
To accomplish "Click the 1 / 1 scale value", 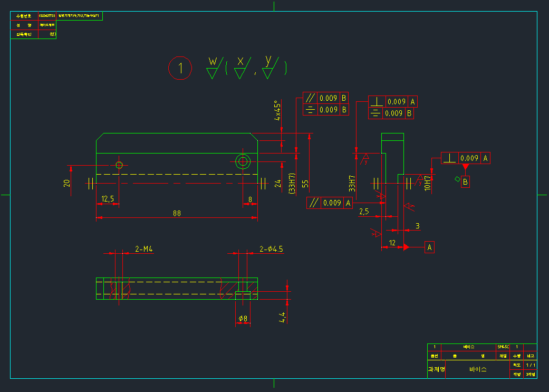I will tap(531, 365).
